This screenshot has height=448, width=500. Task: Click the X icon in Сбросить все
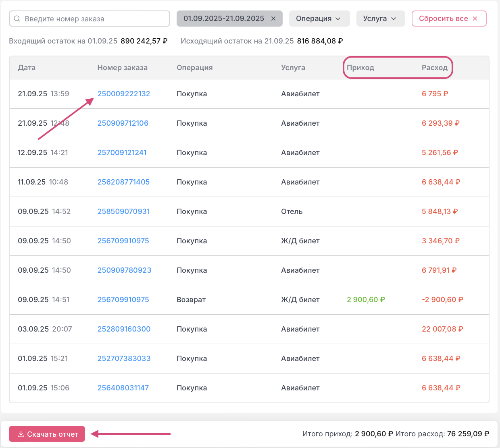click(x=475, y=19)
